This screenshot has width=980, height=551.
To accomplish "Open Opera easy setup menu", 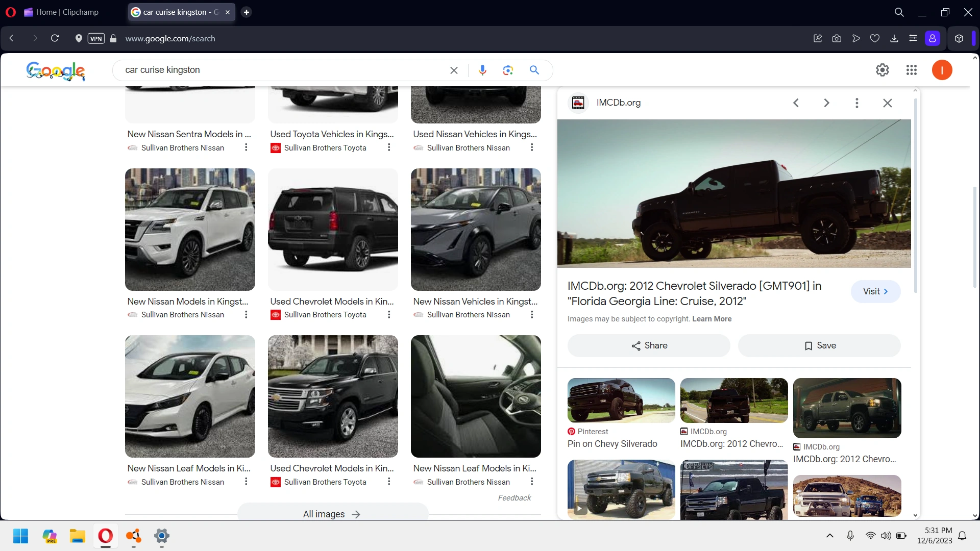I will tap(913, 38).
